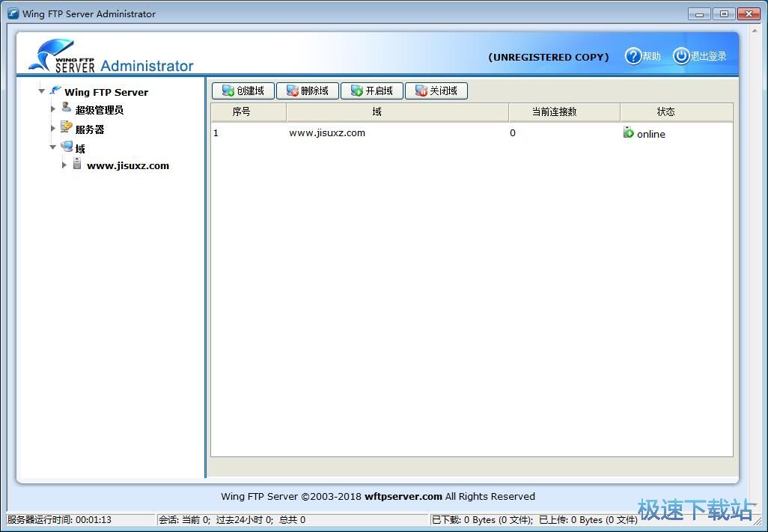This screenshot has height=532, width=768.
Task: Click the 超级管理员 user icon
Action: coord(66,107)
